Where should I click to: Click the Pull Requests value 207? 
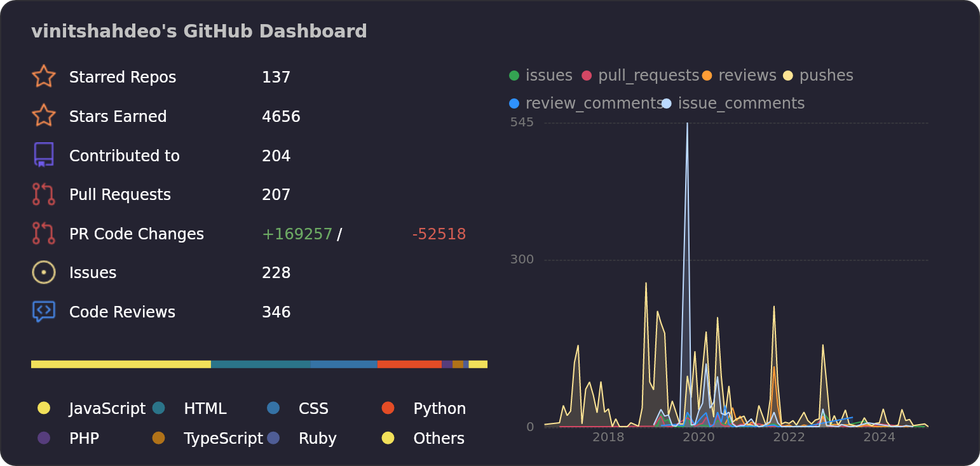pyautogui.click(x=276, y=195)
